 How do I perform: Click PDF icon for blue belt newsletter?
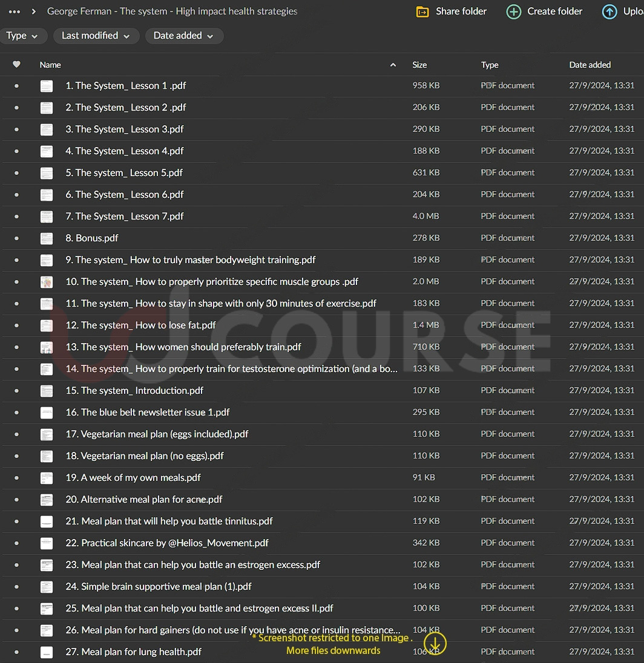[x=47, y=413]
